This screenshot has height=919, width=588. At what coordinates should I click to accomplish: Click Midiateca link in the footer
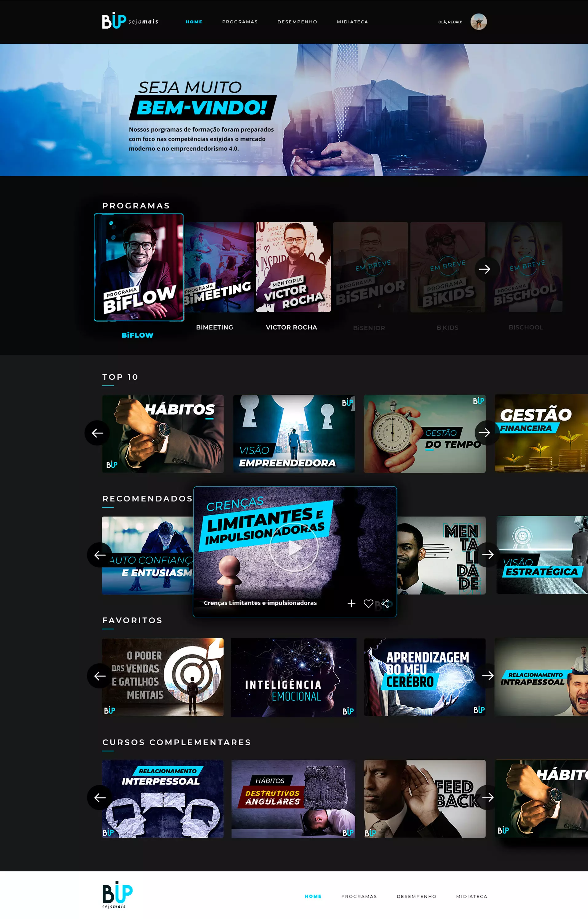[471, 896]
